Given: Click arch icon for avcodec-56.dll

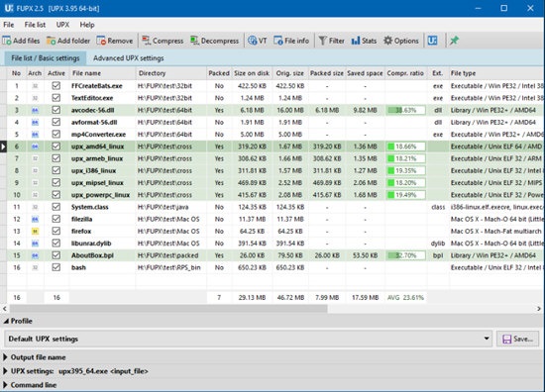Looking at the screenshot, I should pos(35,111).
